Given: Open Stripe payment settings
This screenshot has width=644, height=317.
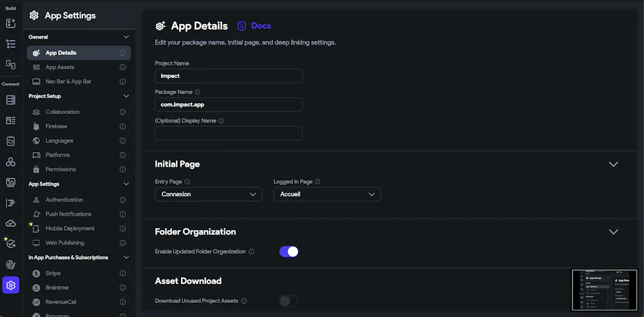Looking at the screenshot, I should click(x=79, y=273).
